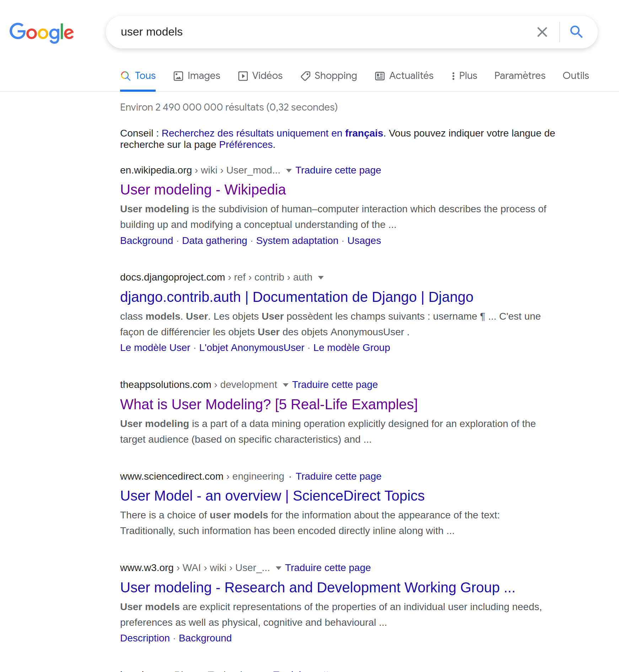Click the Préférences link
The image size is (619, 672).
click(246, 145)
